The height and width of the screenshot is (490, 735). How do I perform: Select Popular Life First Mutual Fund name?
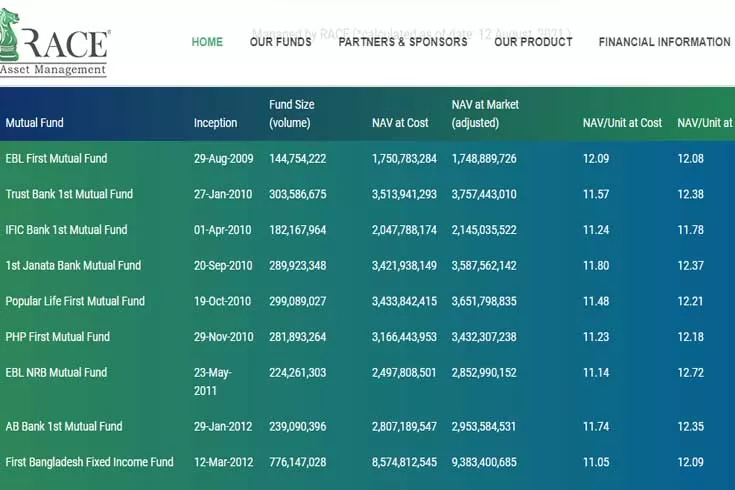point(75,301)
